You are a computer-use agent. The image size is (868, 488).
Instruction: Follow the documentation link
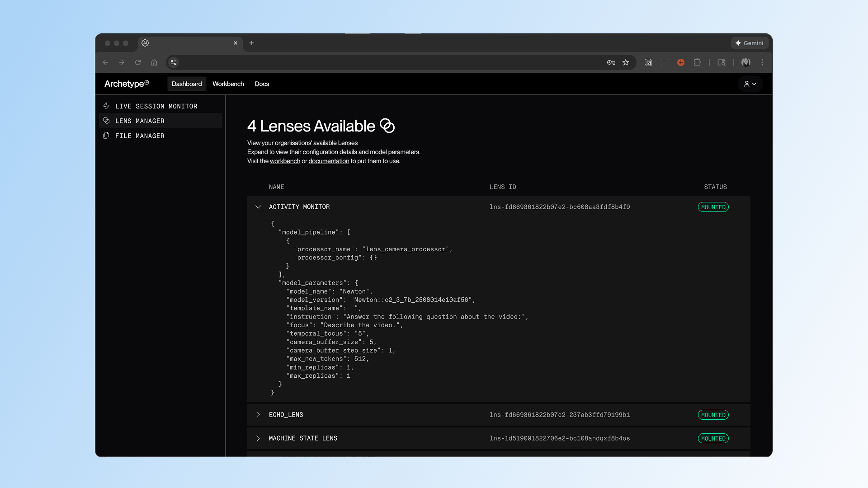click(x=329, y=161)
